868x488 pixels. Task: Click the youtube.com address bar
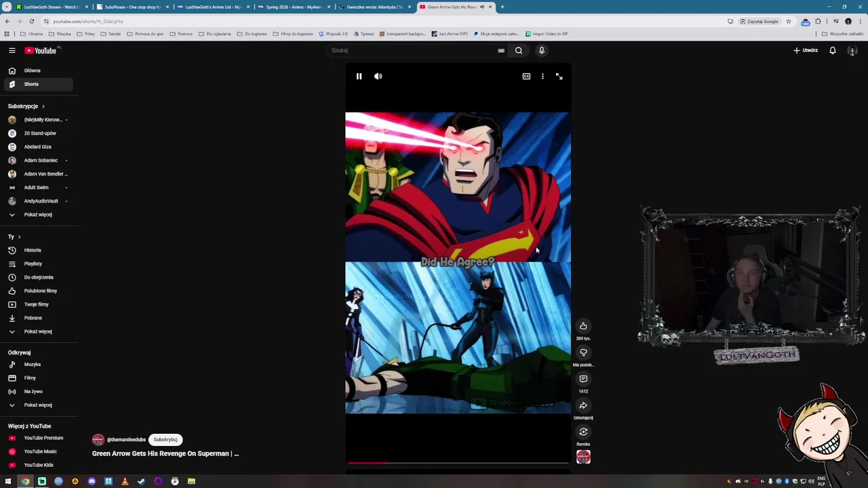click(x=380, y=21)
